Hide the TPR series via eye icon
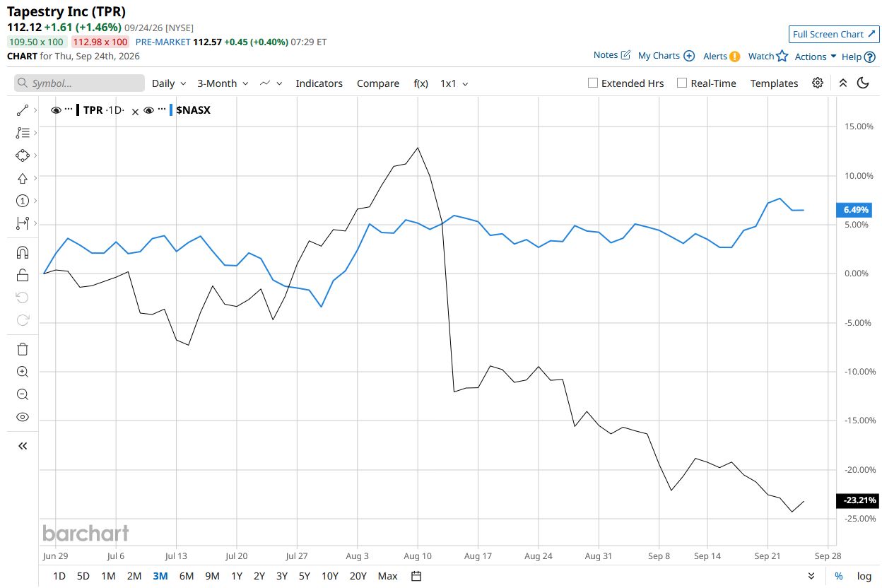The width and height of the screenshot is (882, 588). [x=56, y=110]
